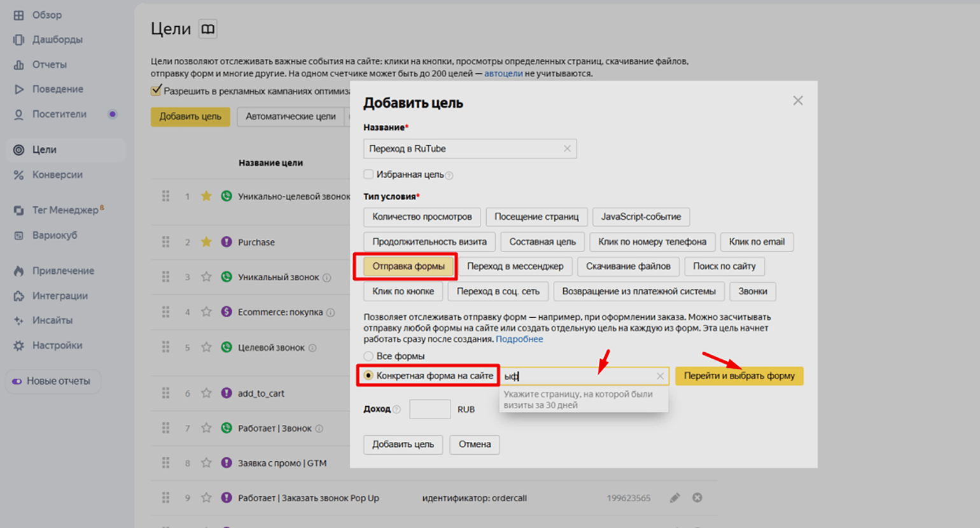Clear the goal name field with X icon
This screenshot has height=528, width=980.
pyautogui.click(x=566, y=148)
